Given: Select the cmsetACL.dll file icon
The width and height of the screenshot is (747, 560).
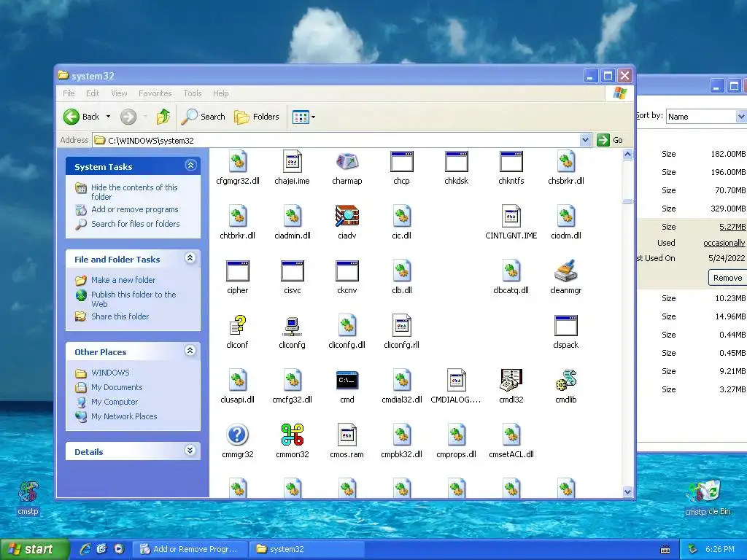Looking at the screenshot, I should 511,435.
